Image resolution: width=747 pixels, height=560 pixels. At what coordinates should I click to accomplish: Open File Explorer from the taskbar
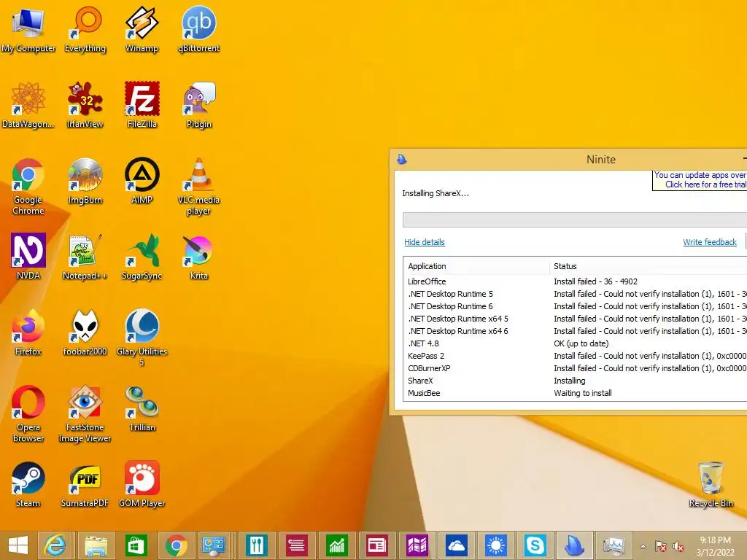[96, 545]
